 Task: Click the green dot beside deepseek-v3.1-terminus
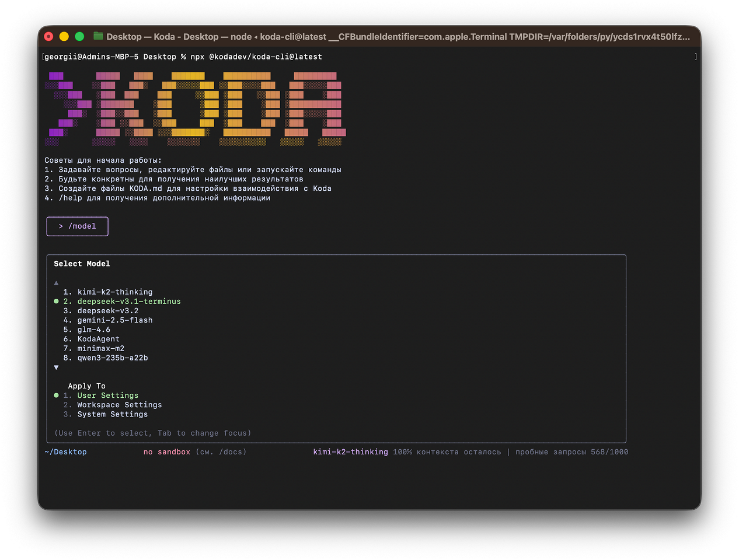55,302
